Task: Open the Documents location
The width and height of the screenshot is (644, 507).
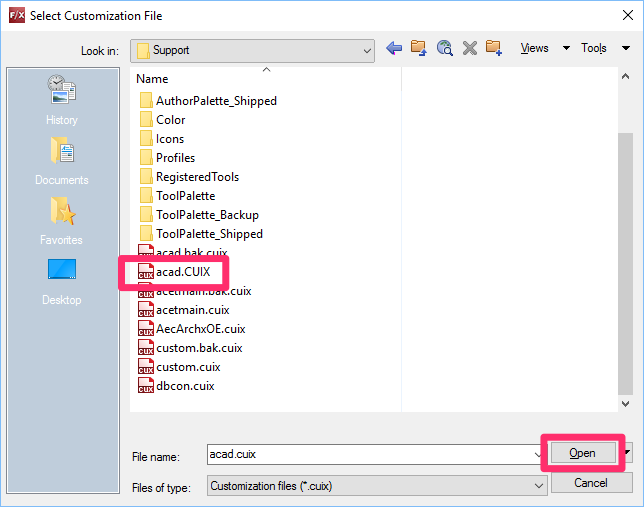Action: pos(62,161)
